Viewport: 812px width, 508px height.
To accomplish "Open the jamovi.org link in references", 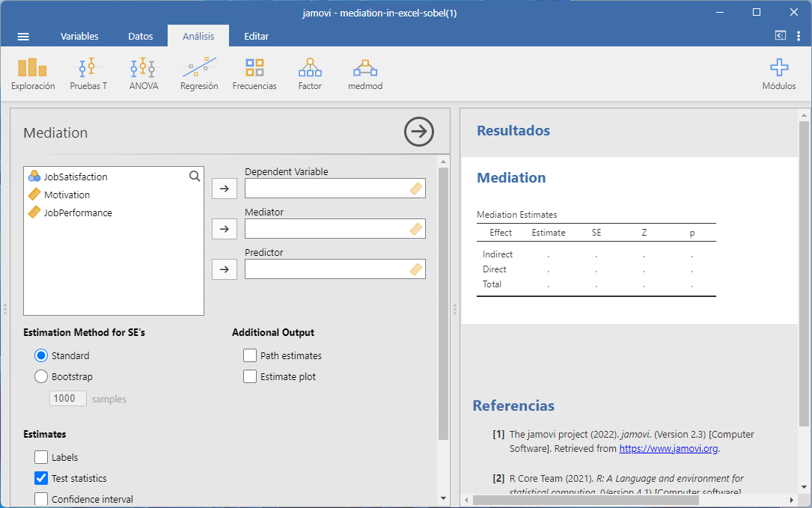I will pos(668,449).
